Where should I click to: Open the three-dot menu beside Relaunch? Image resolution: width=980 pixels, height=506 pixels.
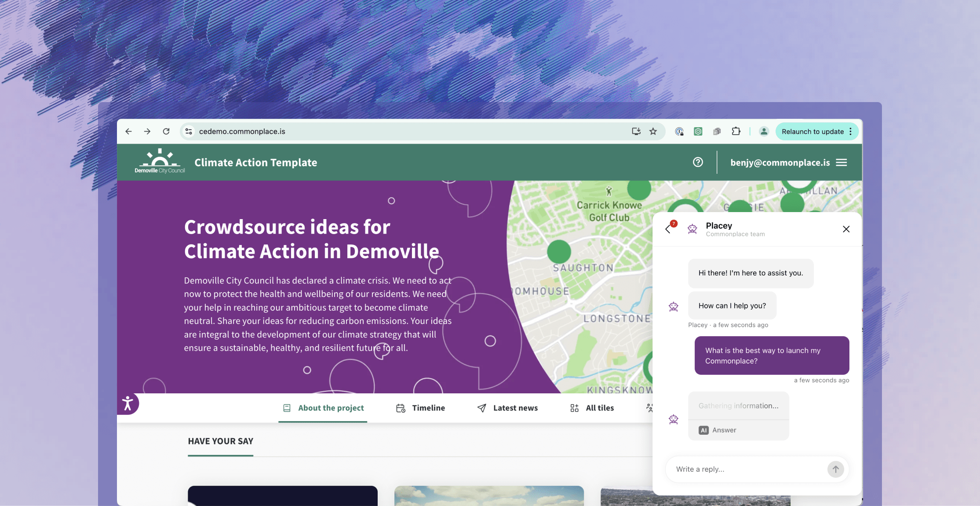(x=851, y=132)
